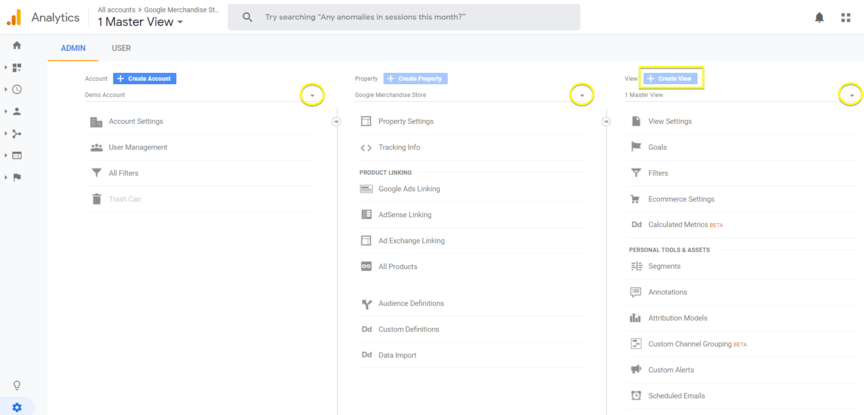Open the Google Merchandise Store property dropdown

582,95
